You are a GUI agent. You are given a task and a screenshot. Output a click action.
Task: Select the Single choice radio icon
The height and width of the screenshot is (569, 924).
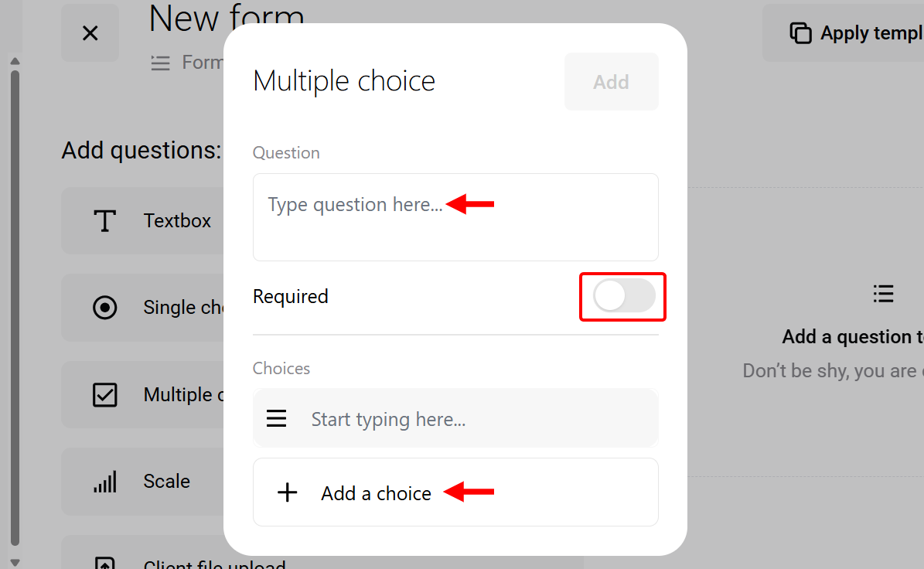[104, 308]
